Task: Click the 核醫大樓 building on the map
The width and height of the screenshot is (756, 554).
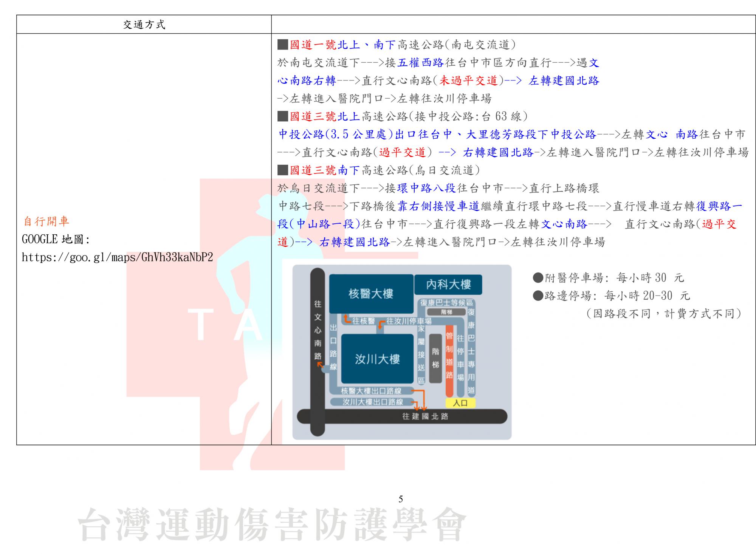Action: [x=371, y=294]
